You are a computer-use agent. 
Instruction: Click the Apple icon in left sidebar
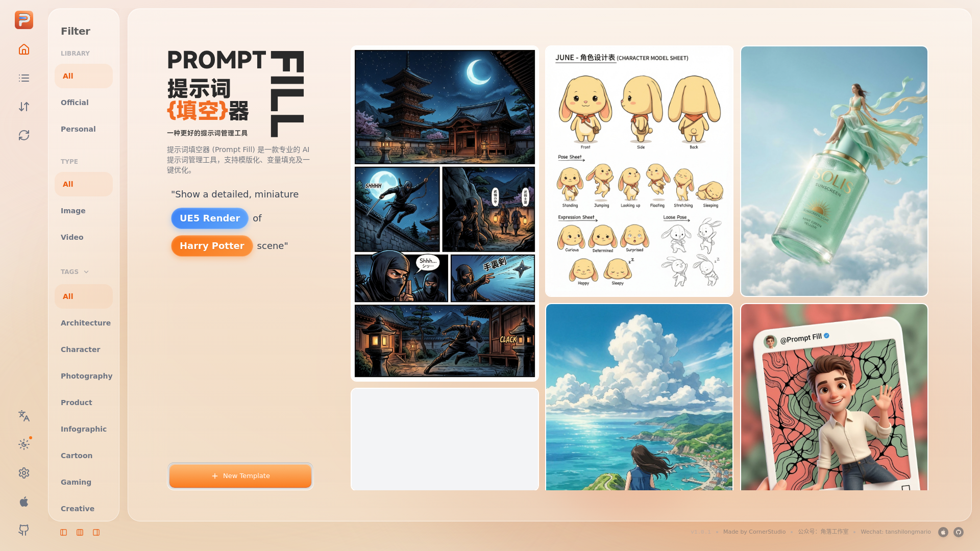click(24, 502)
